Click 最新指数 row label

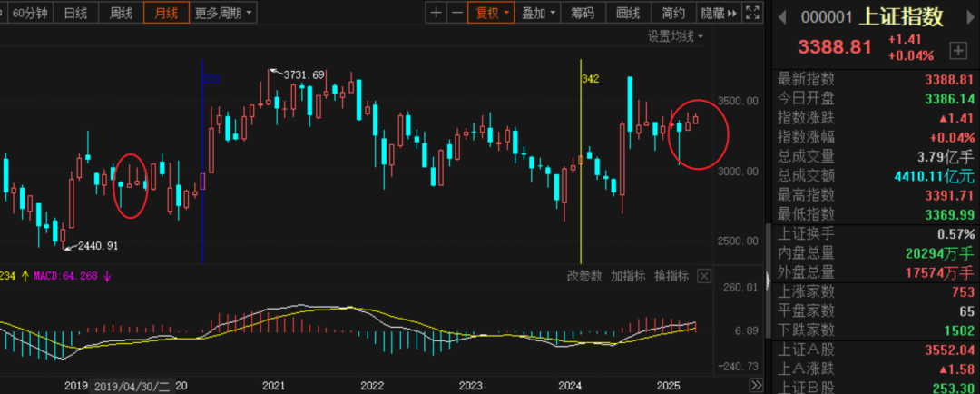tap(806, 79)
